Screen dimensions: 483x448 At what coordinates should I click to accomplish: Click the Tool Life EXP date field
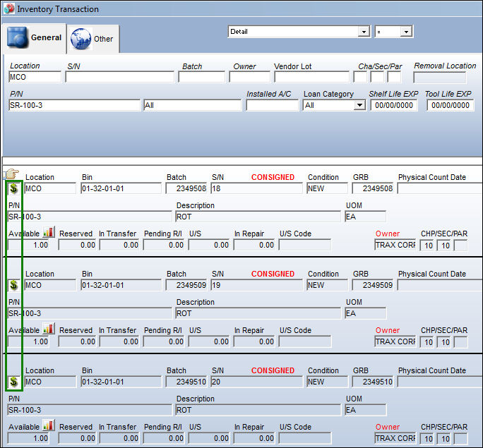coord(451,105)
